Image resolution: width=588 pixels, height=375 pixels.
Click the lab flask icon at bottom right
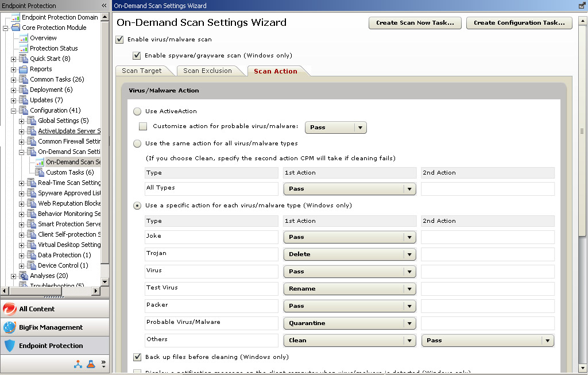91,364
